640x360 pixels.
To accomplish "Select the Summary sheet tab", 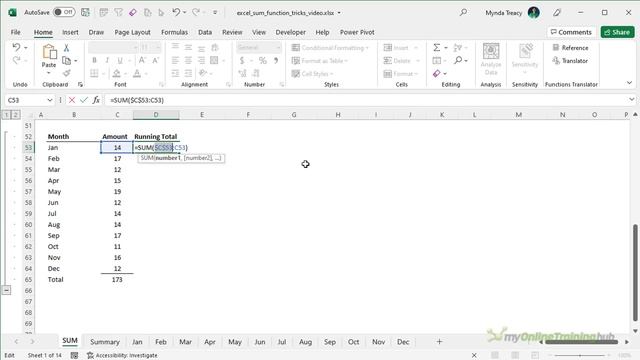I will pos(104,342).
